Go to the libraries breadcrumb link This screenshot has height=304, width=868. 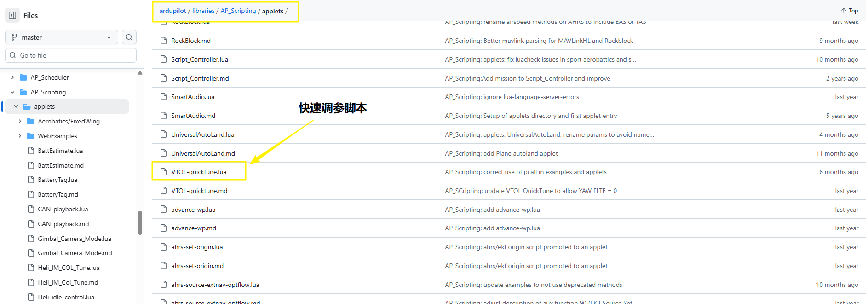point(203,11)
